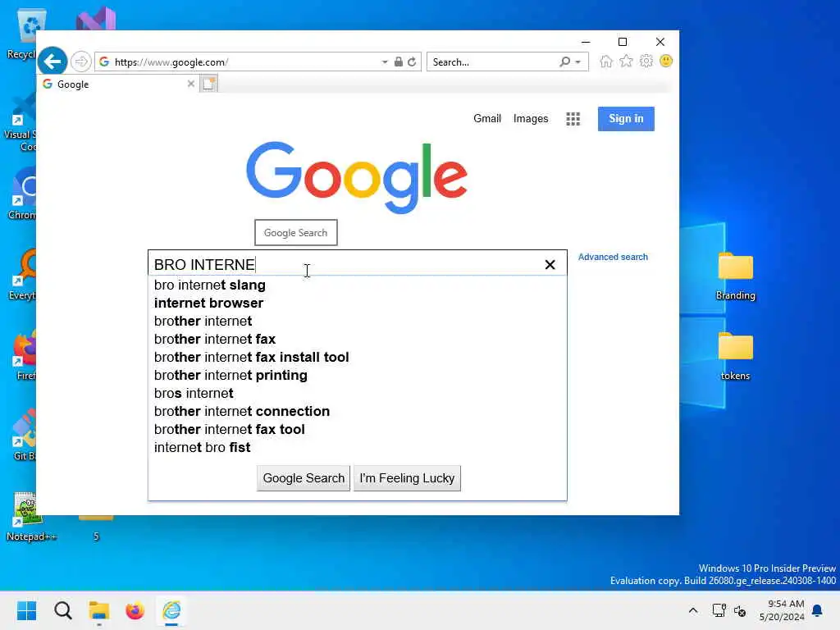The width and height of the screenshot is (840, 630).
Task: Click the Internet Explorer taskbar icon
Action: coord(171,610)
